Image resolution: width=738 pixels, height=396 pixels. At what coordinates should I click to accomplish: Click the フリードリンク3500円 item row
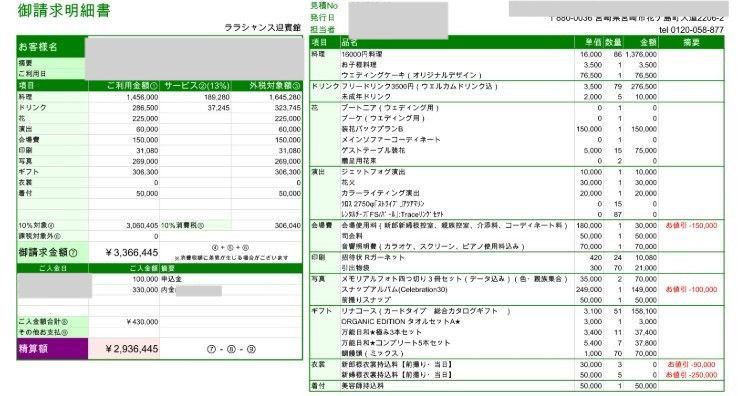tap(516, 87)
